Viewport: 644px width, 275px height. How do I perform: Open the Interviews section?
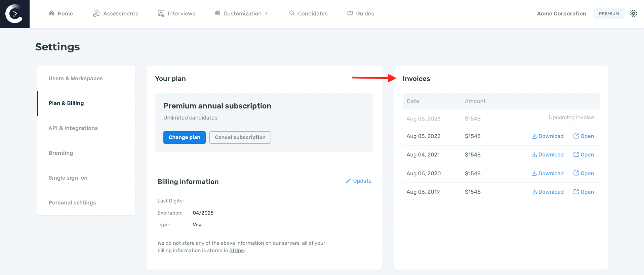176,13
